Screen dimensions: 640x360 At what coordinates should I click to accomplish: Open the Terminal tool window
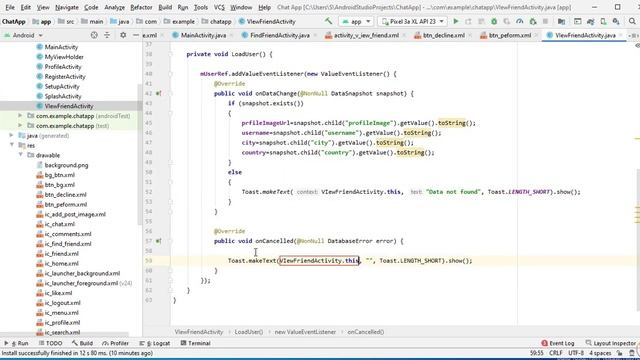[196, 343]
